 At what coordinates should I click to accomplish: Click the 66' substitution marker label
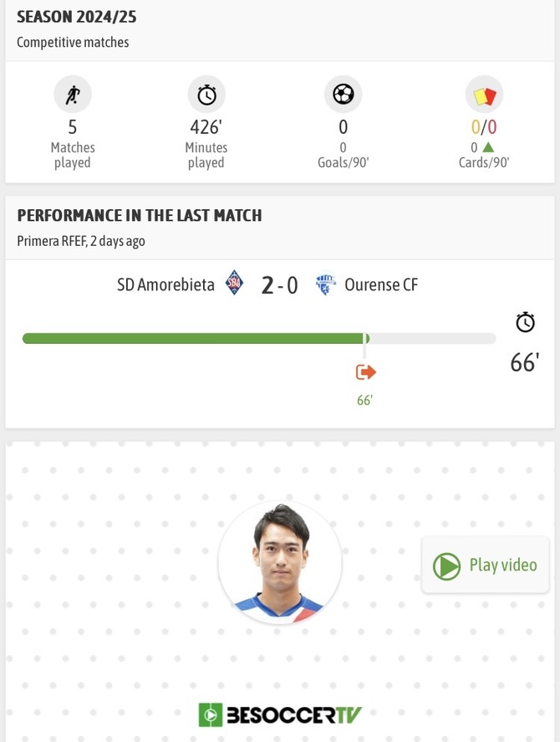[x=364, y=401]
